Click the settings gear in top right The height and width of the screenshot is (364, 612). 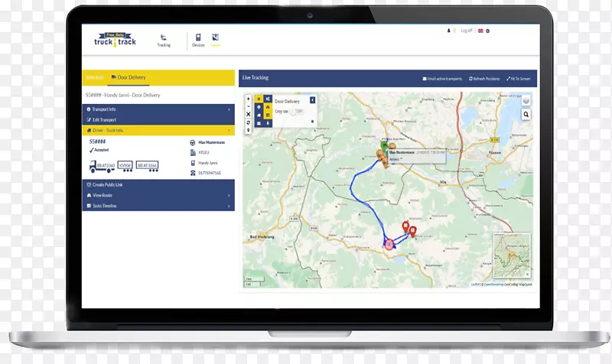(x=488, y=31)
